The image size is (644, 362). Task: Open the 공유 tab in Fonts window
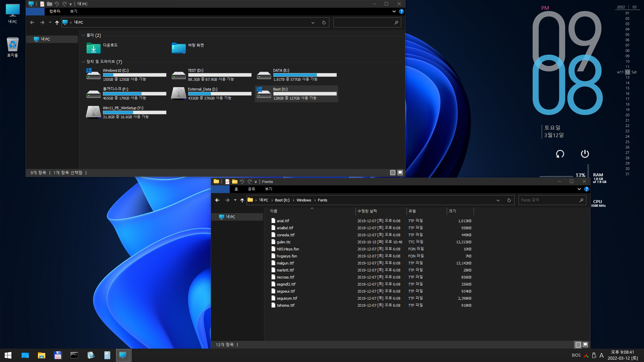252,189
